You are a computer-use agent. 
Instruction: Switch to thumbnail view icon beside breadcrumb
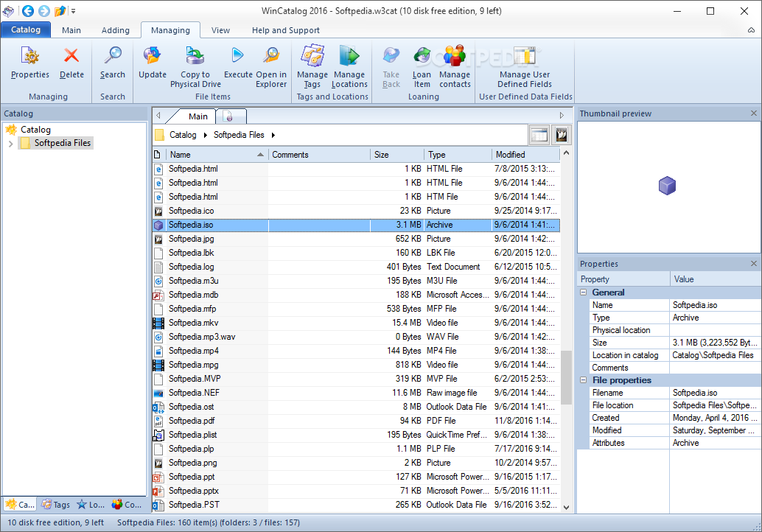click(562, 135)
